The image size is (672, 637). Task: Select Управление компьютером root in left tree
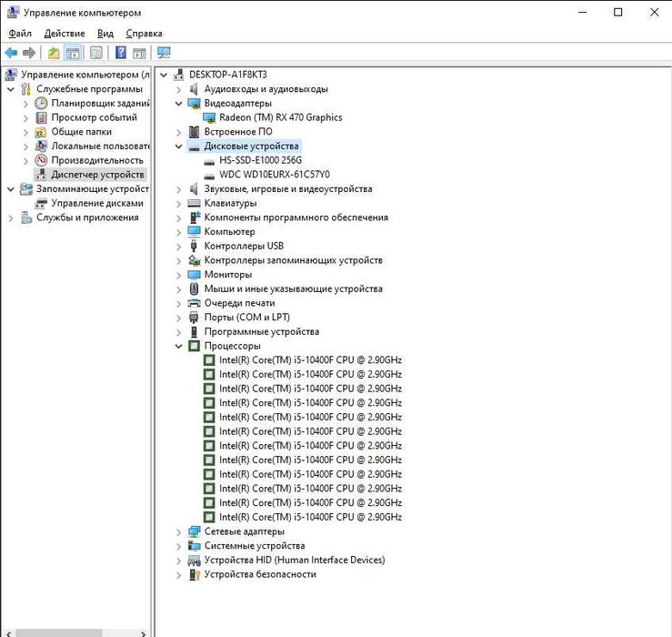(85, 75)
